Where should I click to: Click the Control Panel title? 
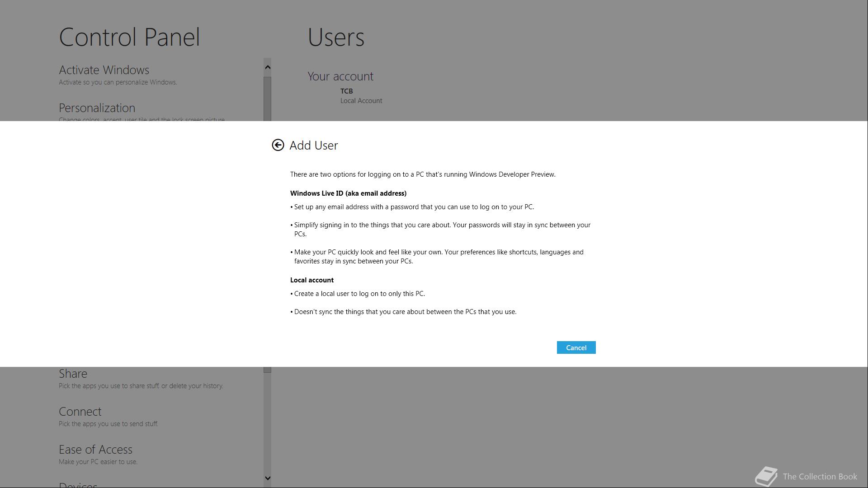[x=129, y=37]
